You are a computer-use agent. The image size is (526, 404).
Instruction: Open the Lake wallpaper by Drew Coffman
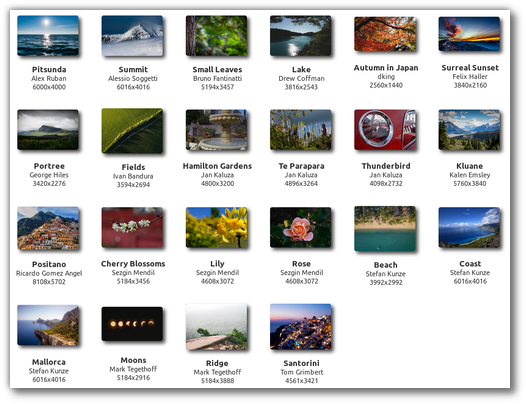[301, 36]
